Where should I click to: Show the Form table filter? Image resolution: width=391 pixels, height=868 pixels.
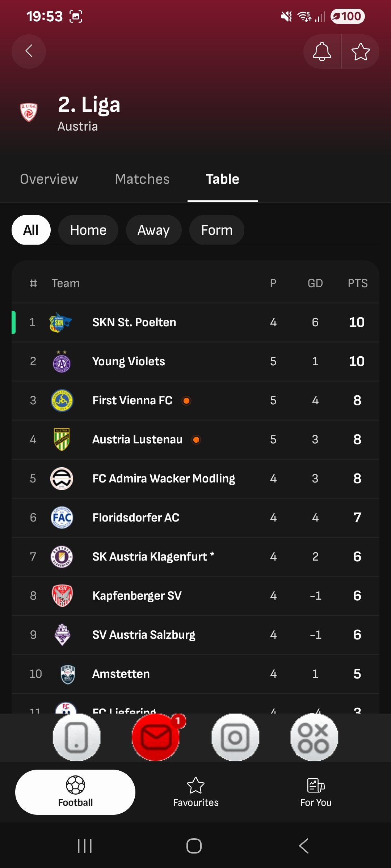[x=216, y=230]
